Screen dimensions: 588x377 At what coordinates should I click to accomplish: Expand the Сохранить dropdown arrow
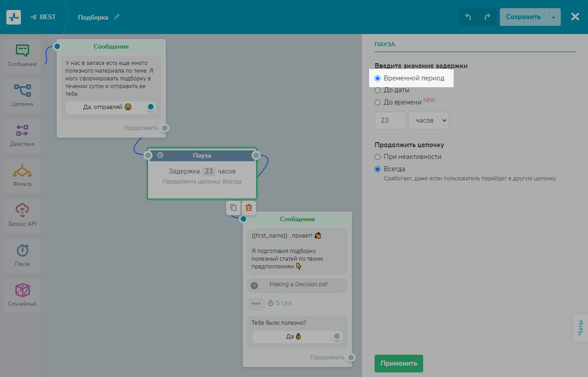pos(553,17)
